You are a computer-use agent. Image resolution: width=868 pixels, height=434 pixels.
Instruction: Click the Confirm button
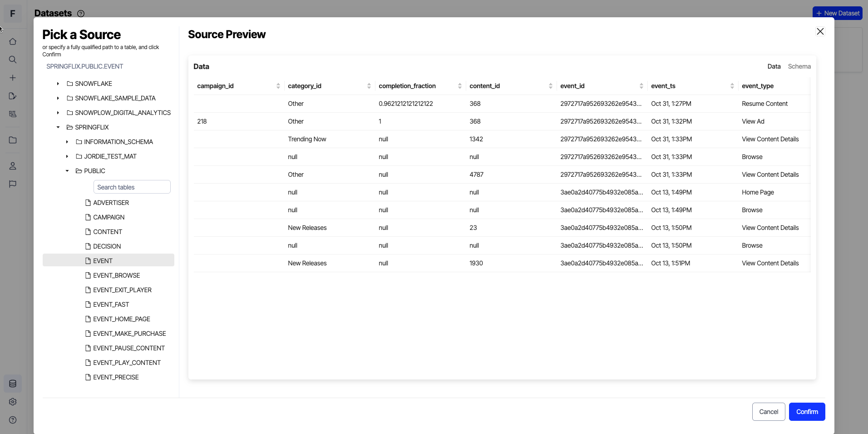pyautogui.click(x=807, y=412)
